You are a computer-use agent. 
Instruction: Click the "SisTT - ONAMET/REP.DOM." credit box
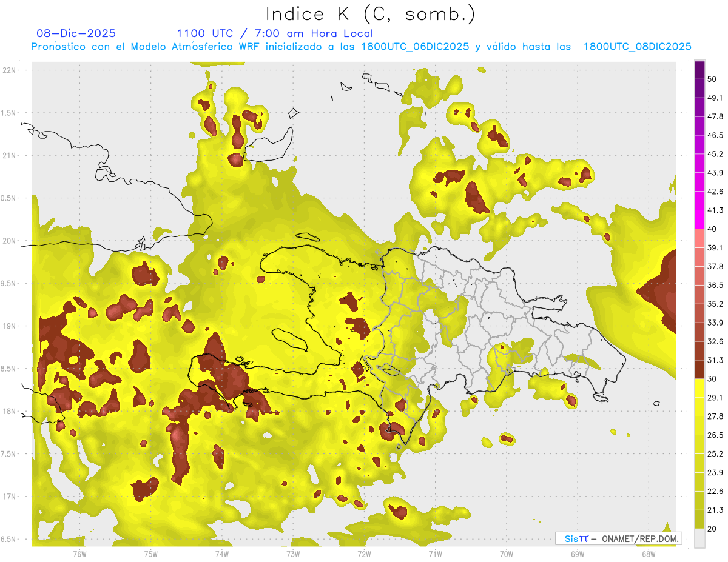coord(619,538)
